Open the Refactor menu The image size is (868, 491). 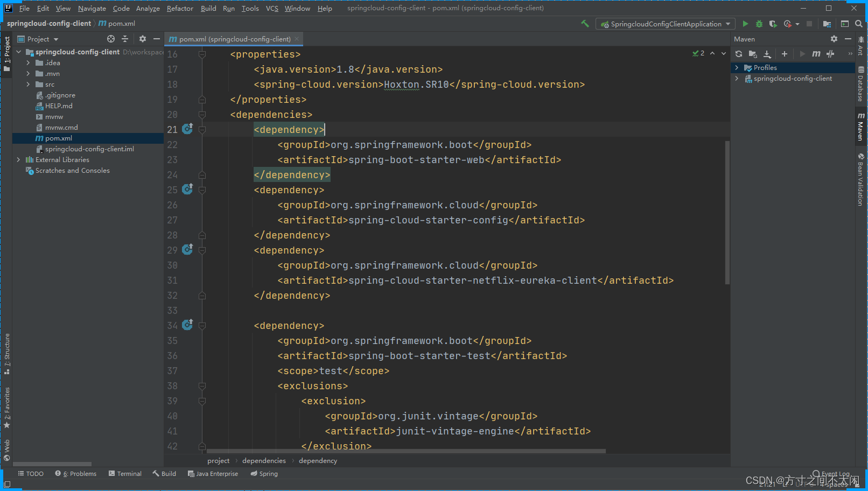point(180,8)
